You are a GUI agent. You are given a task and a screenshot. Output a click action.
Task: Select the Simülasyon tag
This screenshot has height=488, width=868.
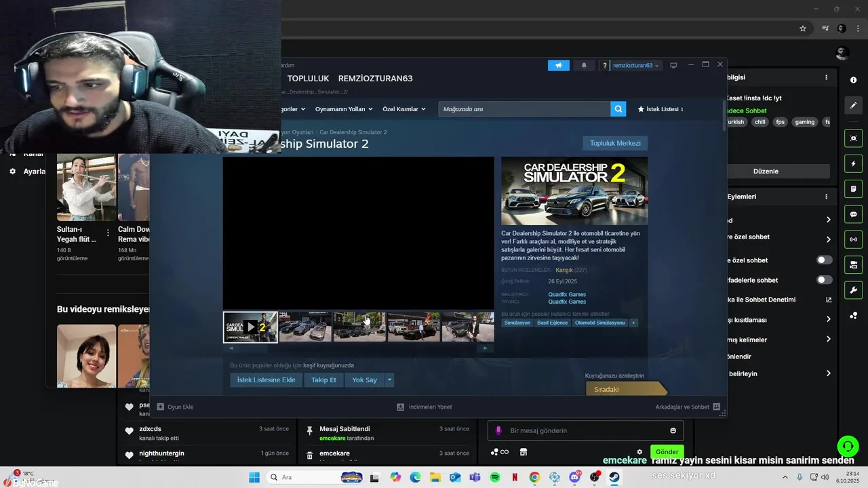click(x=517, y=323)
